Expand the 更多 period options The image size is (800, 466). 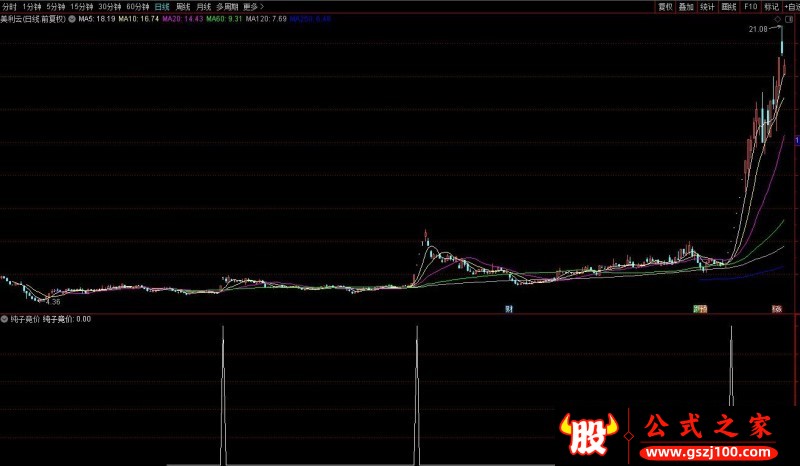pyautogui.click(x=254, y=7)
